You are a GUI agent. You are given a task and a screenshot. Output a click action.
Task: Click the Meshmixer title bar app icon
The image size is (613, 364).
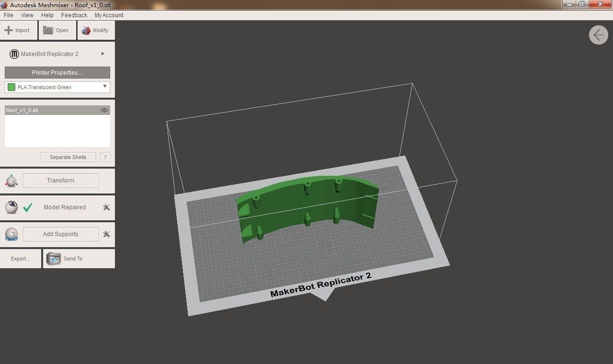click(5, 4)
